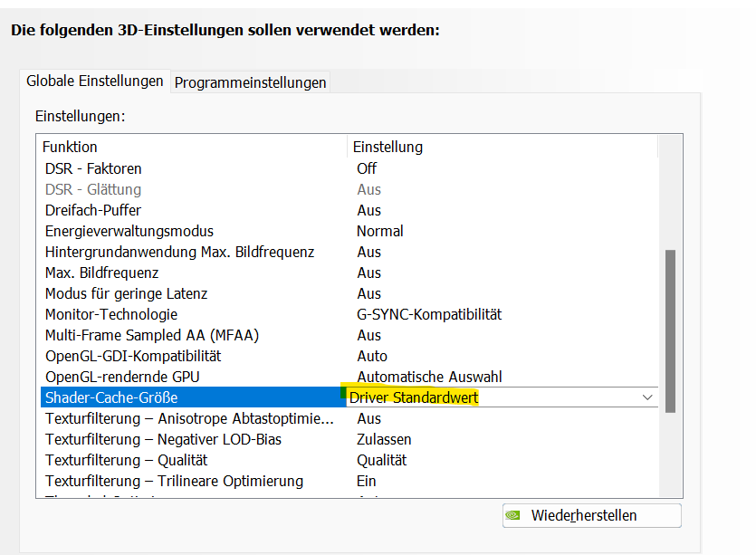The height and width of the screenshot is (555, 756).
Task: Click the NVIDIA logo on Wiederherstellen button
Action: point(512,515)
